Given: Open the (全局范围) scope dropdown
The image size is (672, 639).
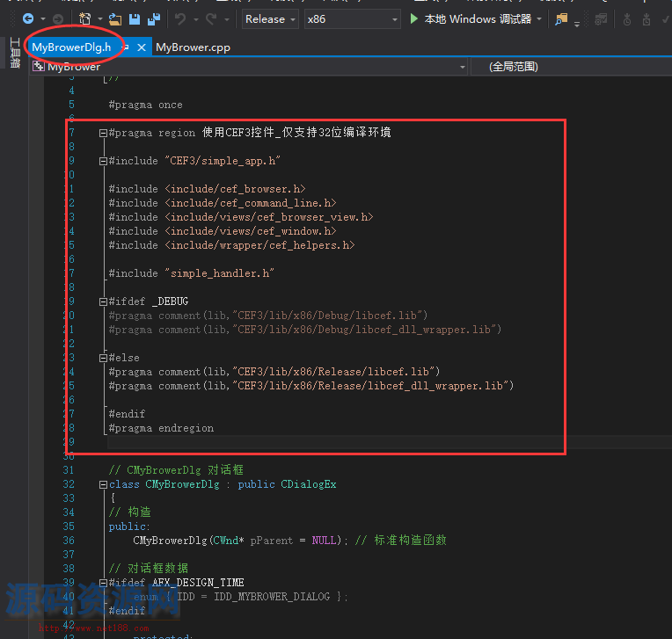Looking at the screenshot, I should click(x=571, y=67).
